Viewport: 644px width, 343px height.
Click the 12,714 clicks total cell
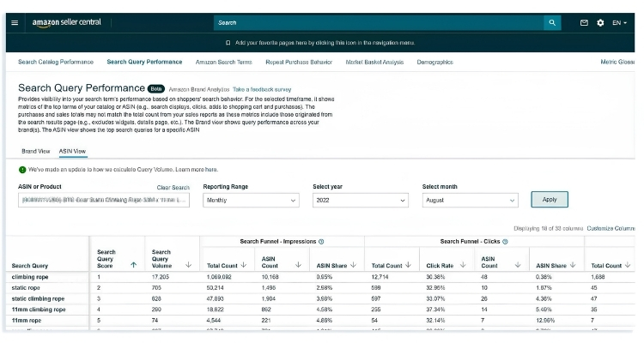pos(380,277)
